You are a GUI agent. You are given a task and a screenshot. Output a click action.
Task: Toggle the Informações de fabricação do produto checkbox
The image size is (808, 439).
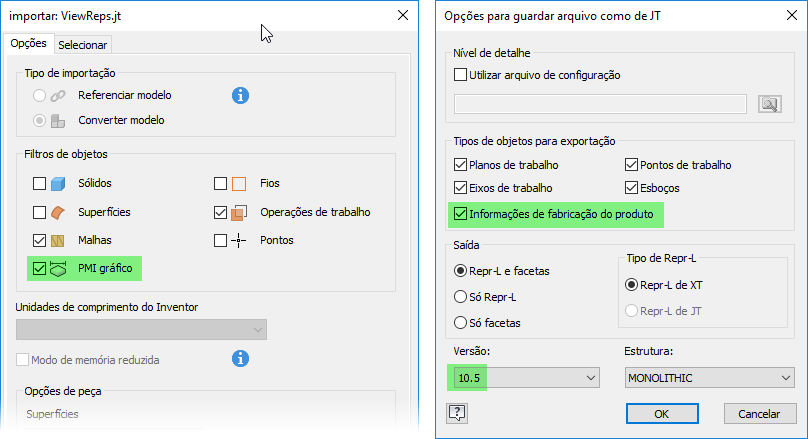click(x=461, y=213)
